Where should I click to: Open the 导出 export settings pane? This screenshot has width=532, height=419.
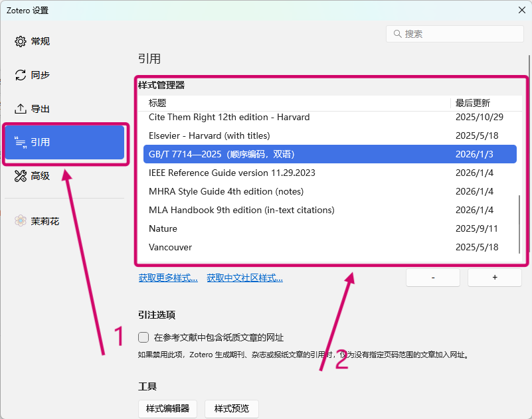pos(64,109)
